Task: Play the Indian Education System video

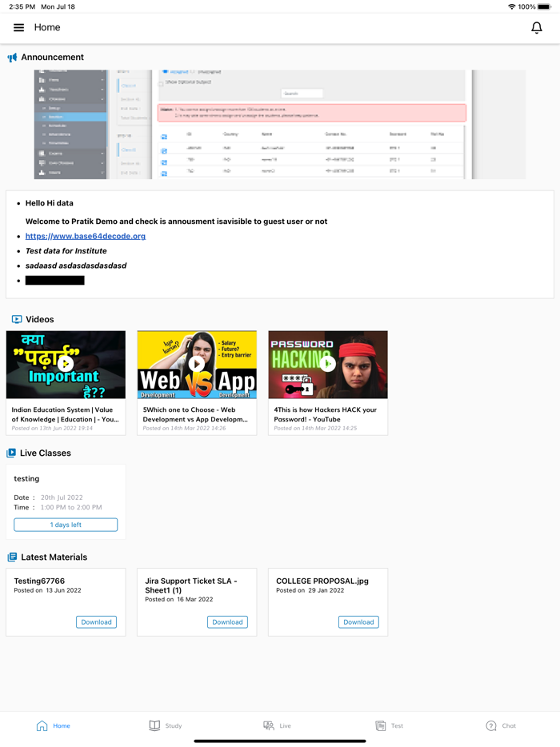Action: pyautogui.click(x=66, y=364)
